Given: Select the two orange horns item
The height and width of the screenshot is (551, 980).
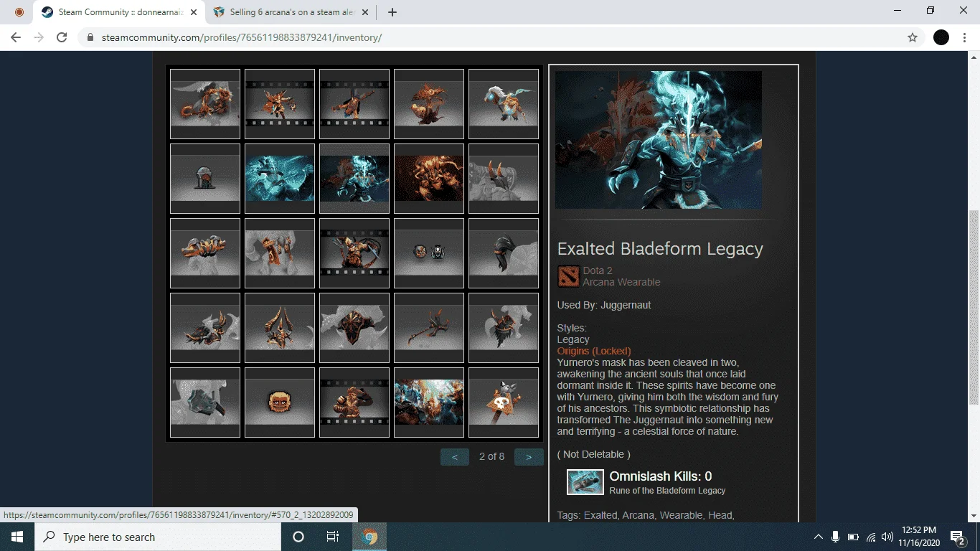Looking at the screenshot, I should (x=504, y=179).
